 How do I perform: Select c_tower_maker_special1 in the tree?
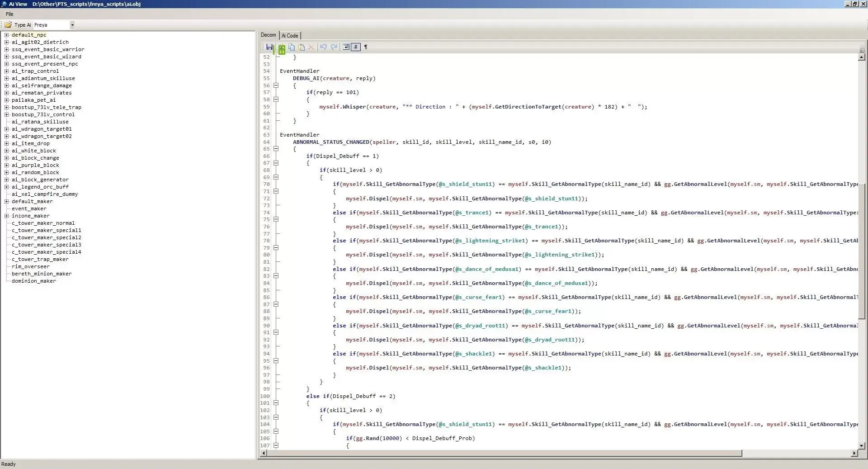click(47, 230)
